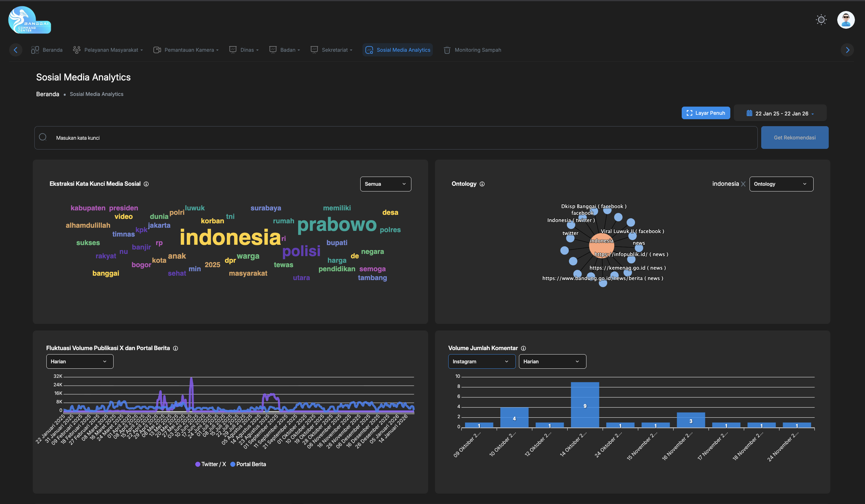Click the Monitoring Sampah trash icon

(x=447, y=50)
